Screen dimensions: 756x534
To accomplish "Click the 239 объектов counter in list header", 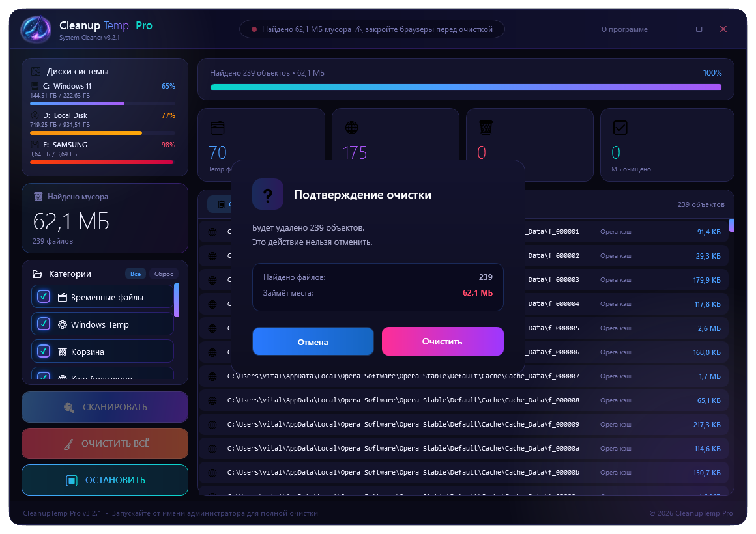I will coord(701,205).
